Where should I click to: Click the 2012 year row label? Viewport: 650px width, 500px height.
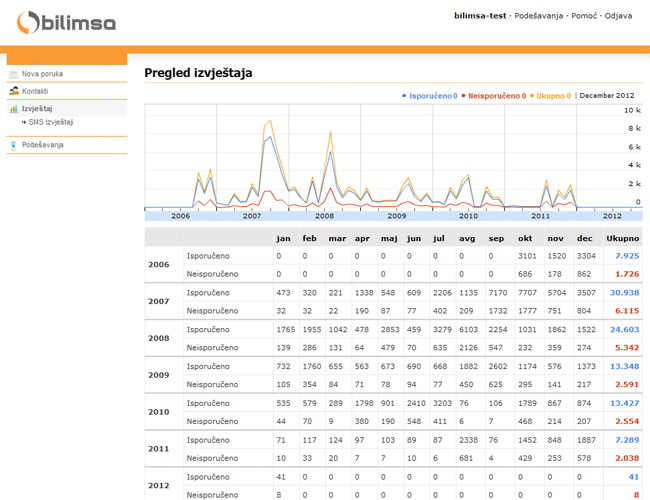click(x=159, y=485)
